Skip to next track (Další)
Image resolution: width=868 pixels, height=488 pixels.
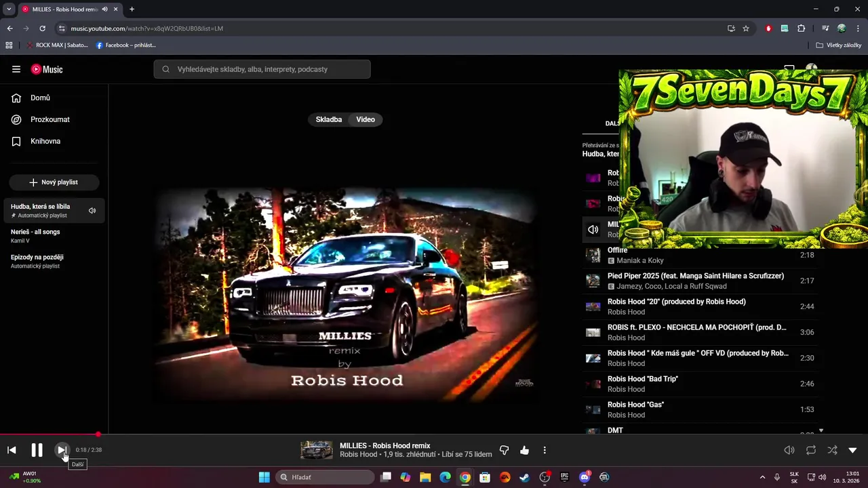tap(62, 450)
